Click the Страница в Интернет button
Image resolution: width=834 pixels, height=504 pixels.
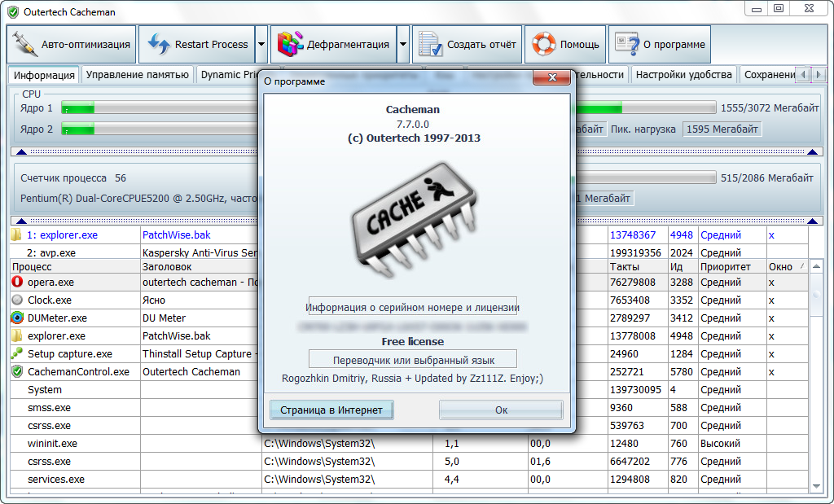[x=331, y=410]
